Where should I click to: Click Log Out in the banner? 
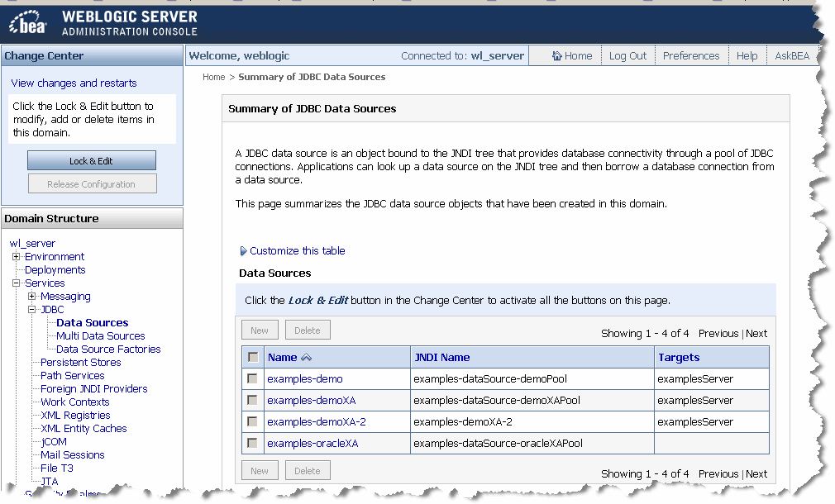[x=627, y=55]
